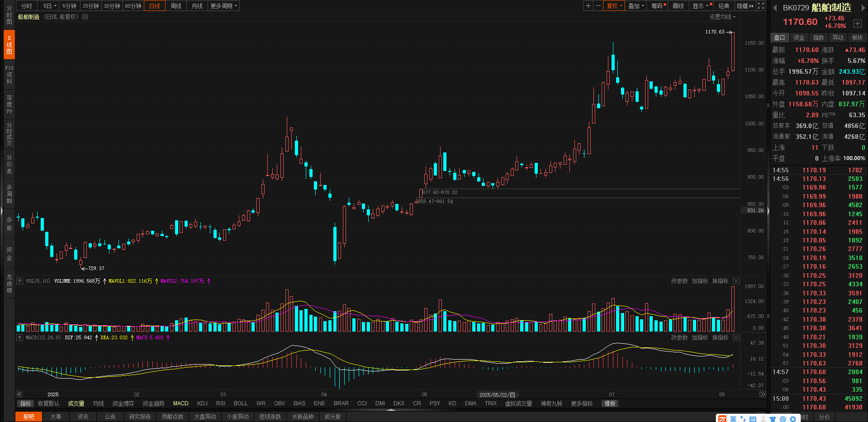Add stock to watchlist with plus box
The image size is (868, 422).
pyautogui.click(x=857, y=24)
